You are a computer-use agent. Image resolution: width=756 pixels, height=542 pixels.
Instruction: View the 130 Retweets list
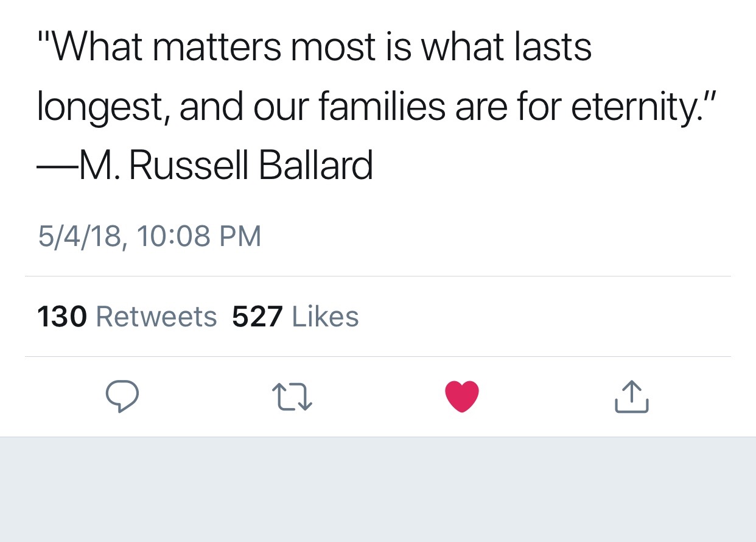point(127,317)
